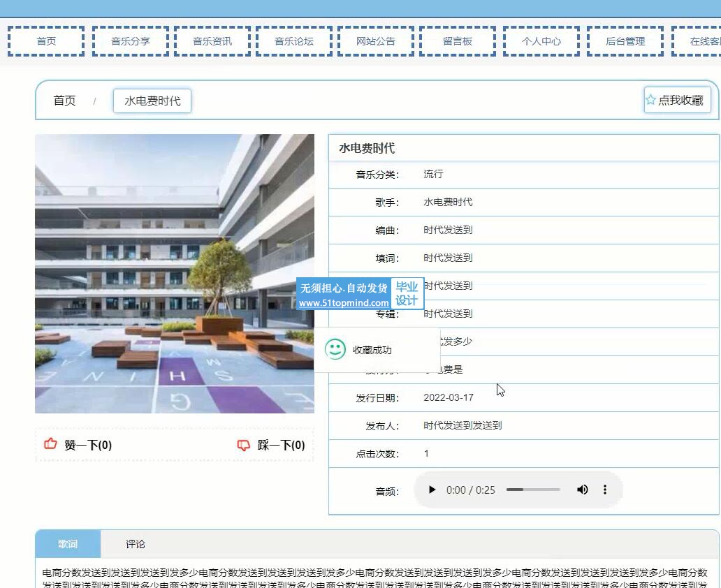Screen dimensions: 721x588
Task: Click the 点击次数 value 1
Action: coord(426,453)
